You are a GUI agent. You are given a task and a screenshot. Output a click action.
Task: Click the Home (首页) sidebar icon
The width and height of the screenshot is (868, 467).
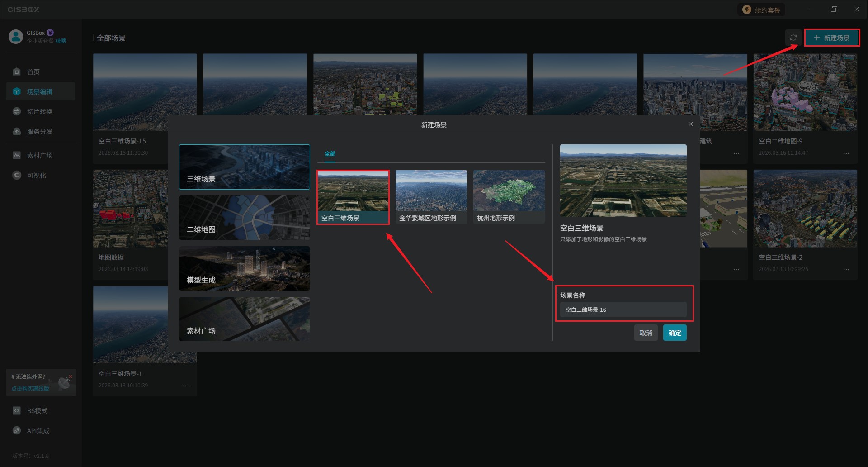pyautogui.click(x=17, y=71)
